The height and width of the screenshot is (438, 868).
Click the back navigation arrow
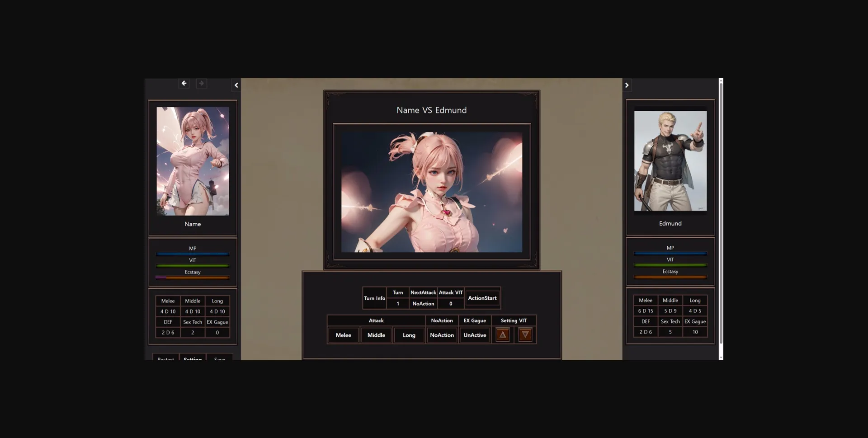[184, 83]
